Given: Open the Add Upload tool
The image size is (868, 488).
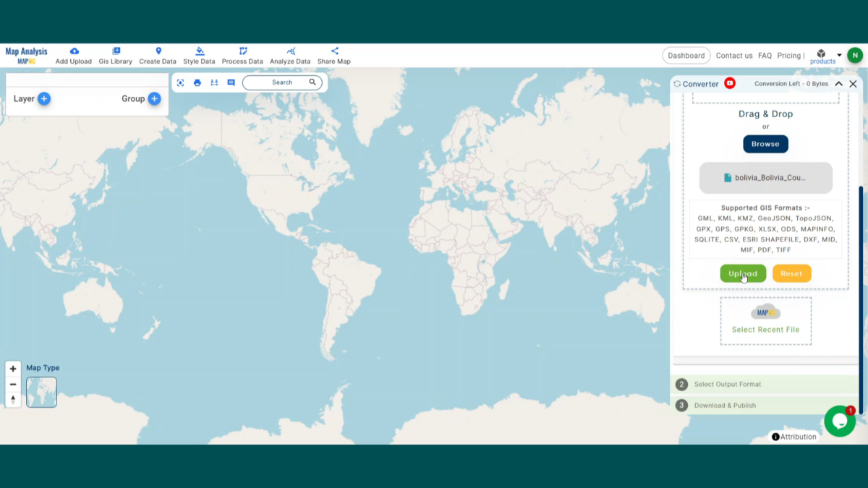Looking at the screenshot, I should click(73, 54).
